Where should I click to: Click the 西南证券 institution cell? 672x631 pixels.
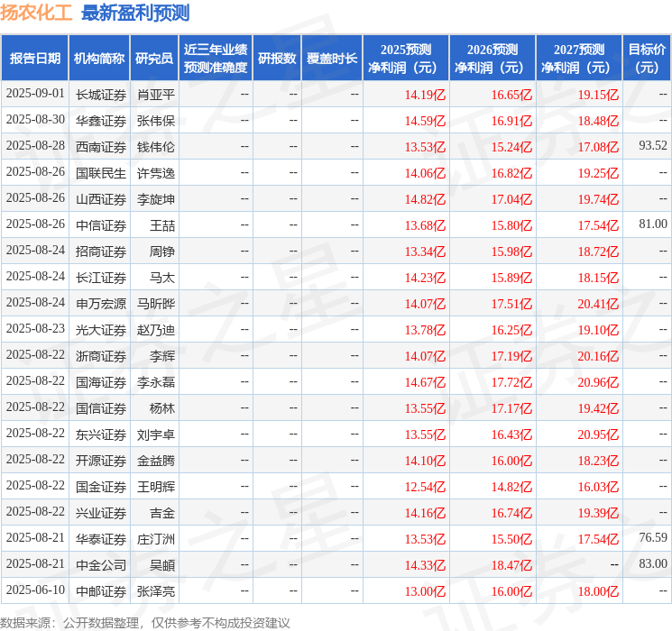[101, 147]
